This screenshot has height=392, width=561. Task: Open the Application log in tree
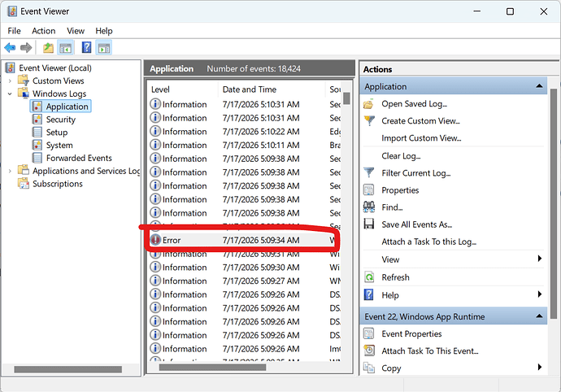click(67, 107)
